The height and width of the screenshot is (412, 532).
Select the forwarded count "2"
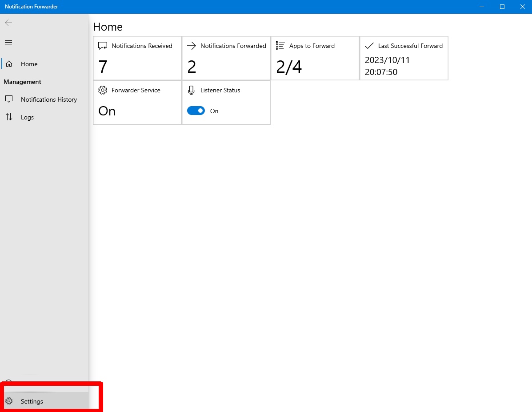coord(192,67)
